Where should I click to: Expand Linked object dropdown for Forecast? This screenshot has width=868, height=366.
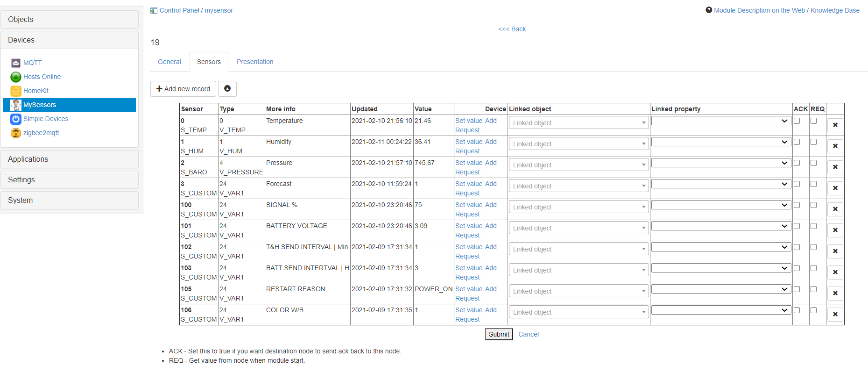point(579,186)
